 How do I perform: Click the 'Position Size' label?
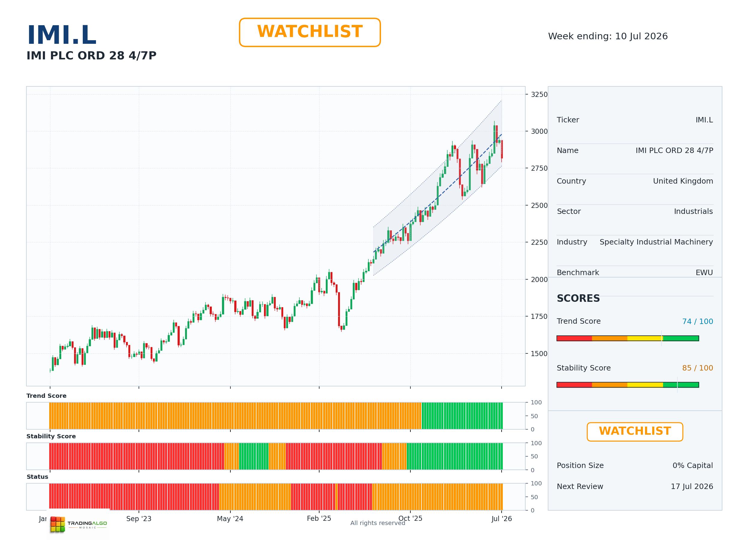(580, 466)
